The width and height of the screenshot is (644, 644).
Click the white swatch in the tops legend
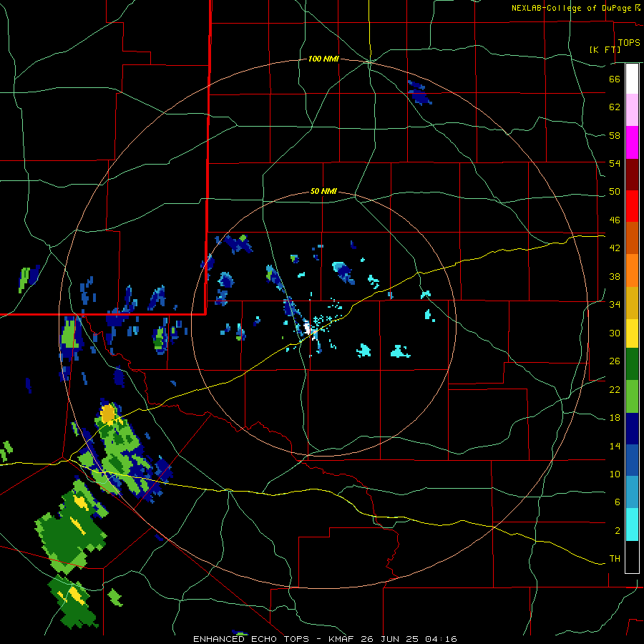[x=632, y=79]
